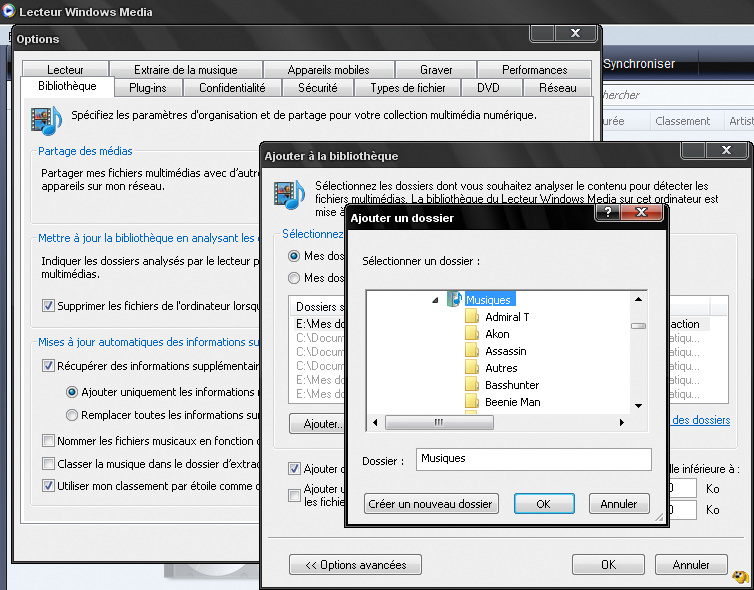
Task: Open the Confidentialité tab
Action: pos(232,88)
